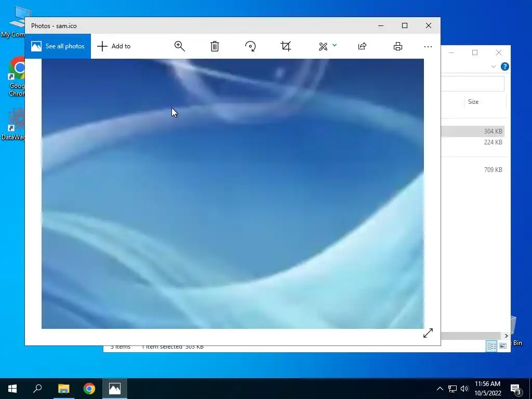532x399 pixels.
Task: Click the File Explorer help icon
Action: 505,66
